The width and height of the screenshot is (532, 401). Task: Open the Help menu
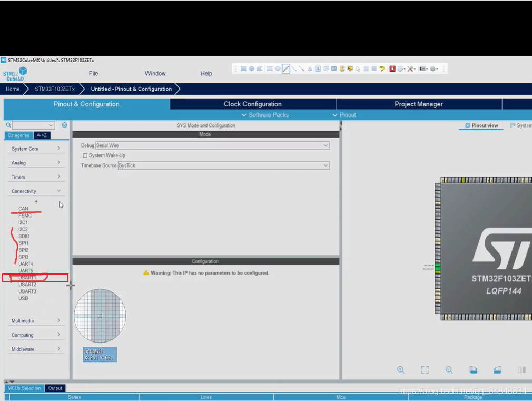coord(206,73)
